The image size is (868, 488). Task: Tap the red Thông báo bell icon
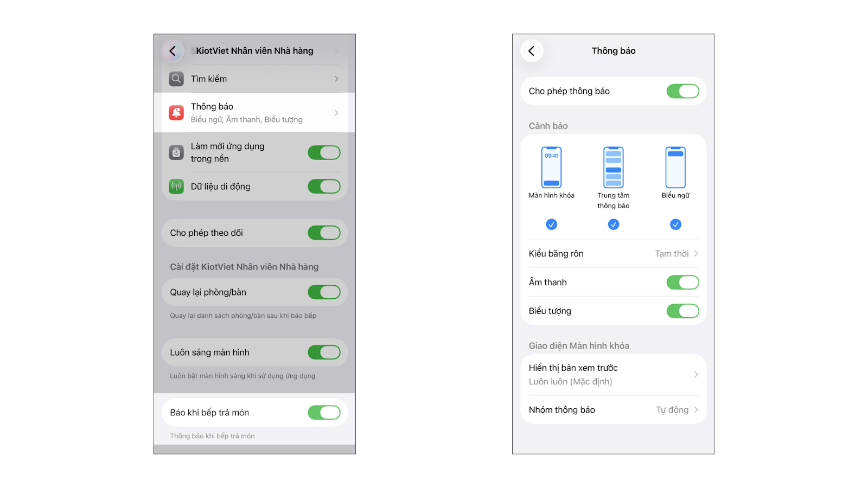(176, 113)
